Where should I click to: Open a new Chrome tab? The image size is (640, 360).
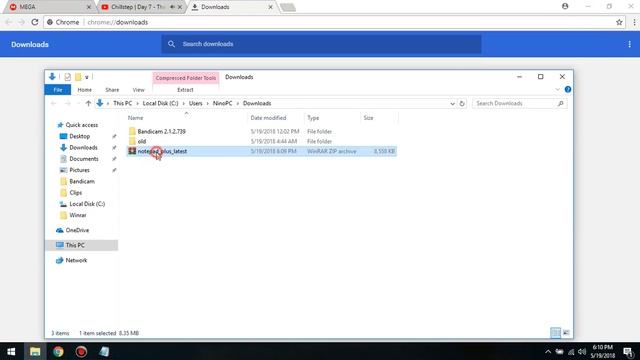tap(288, 7)
